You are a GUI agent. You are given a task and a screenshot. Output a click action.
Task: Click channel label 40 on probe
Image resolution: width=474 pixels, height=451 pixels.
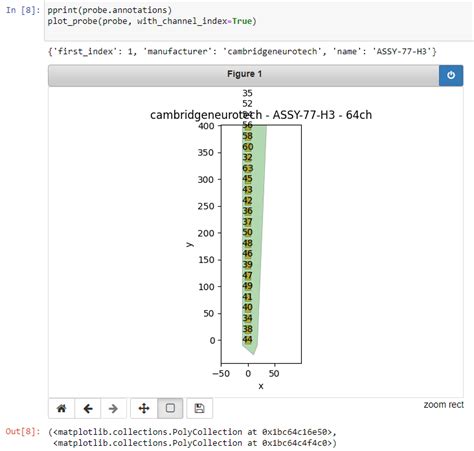tap(247, 307)
